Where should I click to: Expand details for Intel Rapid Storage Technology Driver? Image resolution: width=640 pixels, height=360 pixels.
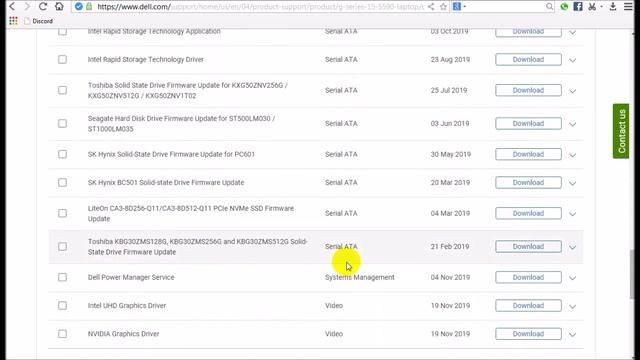(x=572, y=60)
